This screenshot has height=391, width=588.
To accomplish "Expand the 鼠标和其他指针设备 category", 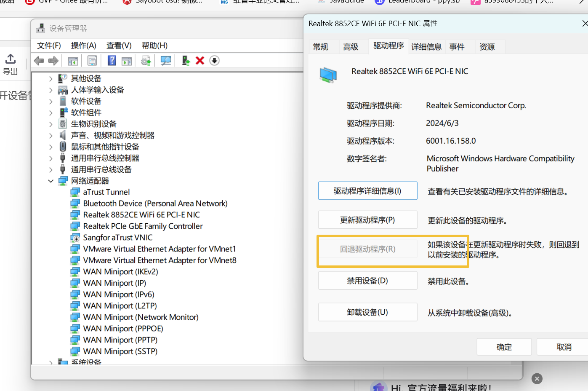I will click(x=51, y=147).
